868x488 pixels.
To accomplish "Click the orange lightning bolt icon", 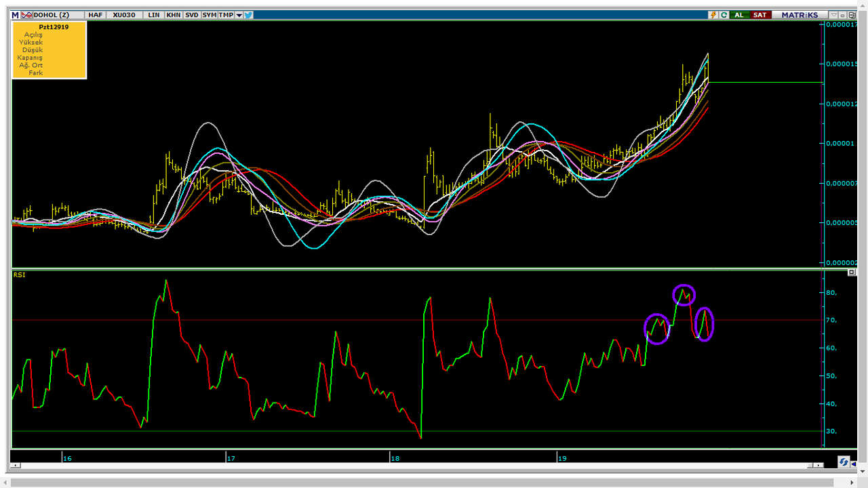I will pyautogui.click(x=713, y=15).
